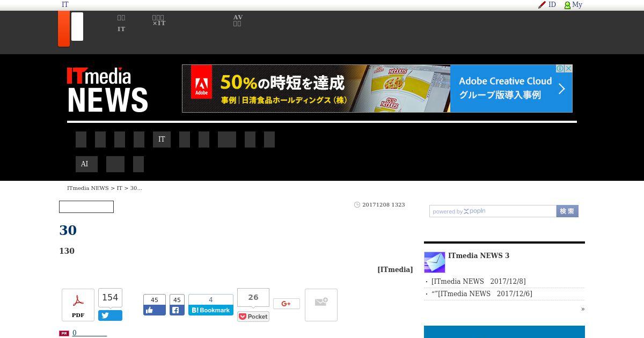Click the article headline starting with 30
This screenshot has width=644, height=338.
click(68, 230)
